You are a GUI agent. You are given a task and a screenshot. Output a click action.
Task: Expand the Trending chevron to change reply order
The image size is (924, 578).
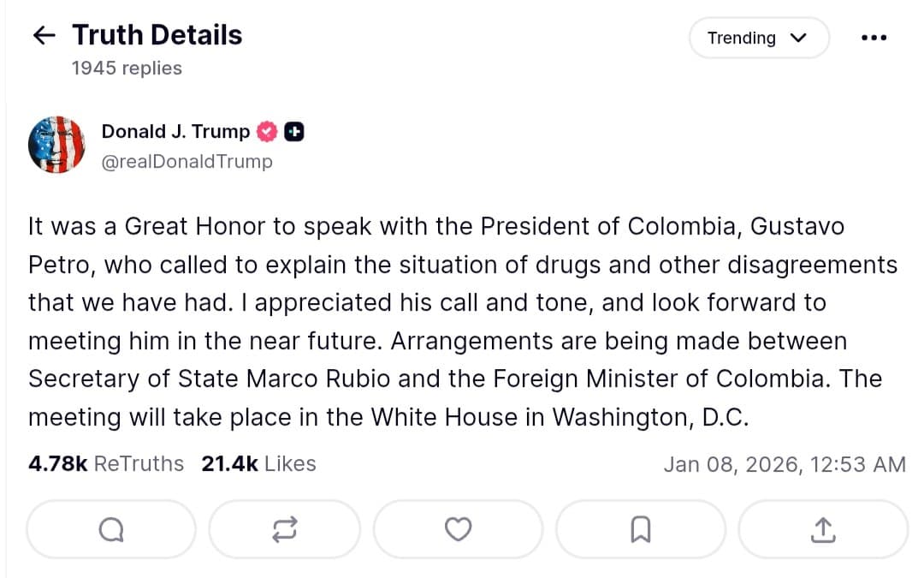click(798, 38)
